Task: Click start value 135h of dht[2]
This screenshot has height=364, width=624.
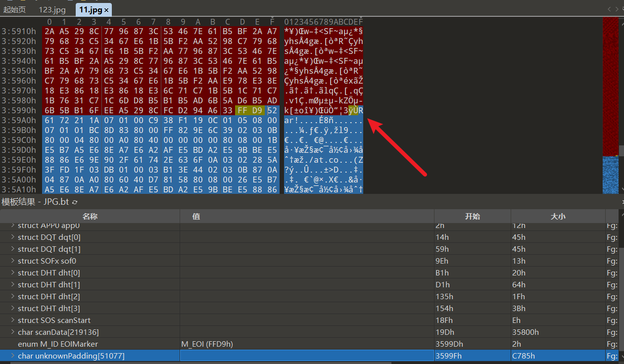Action: [444, 296]
